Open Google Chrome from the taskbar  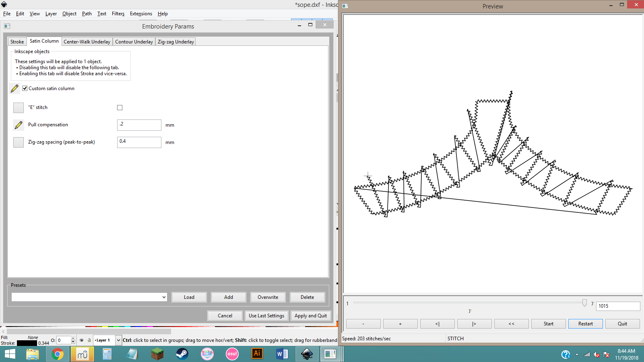(57, 354)
